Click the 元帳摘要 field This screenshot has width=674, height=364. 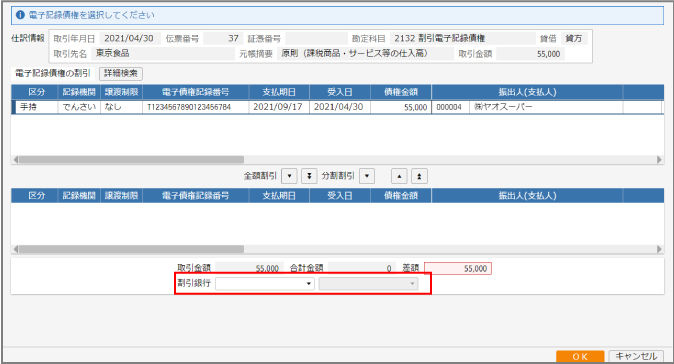tap(365, 54)
